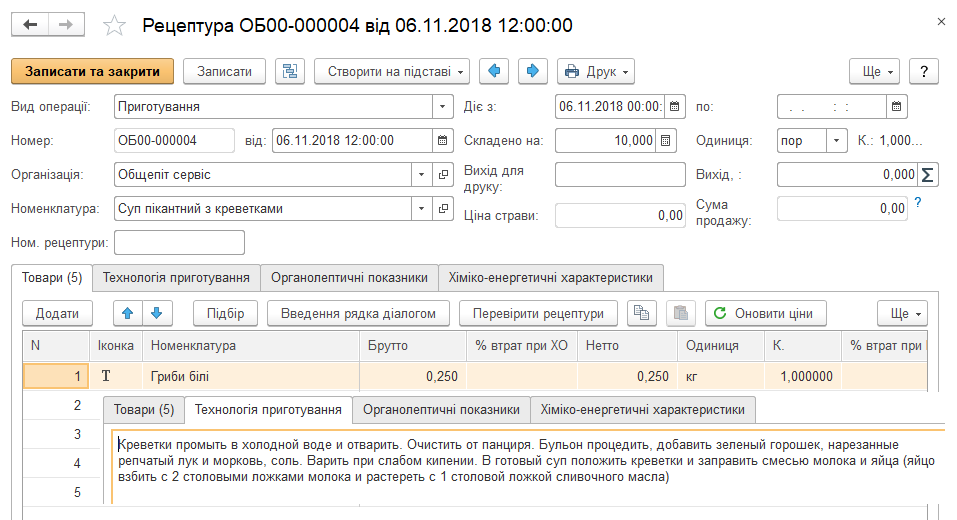Viewport: 957px width, 520px height.
Task: Open the Одиниця dropdown
Action: (836, 140)
